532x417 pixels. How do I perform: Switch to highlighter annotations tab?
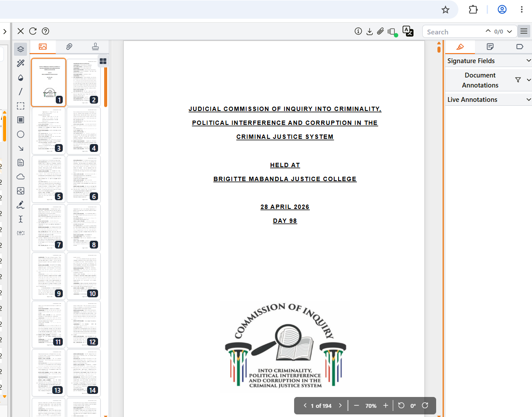[x=460, y=47]
